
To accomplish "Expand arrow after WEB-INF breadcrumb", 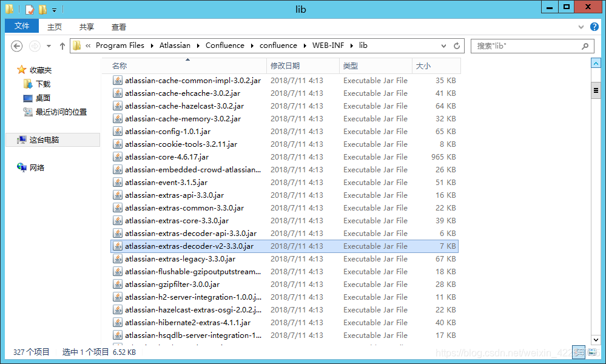I will click(352, 46).
